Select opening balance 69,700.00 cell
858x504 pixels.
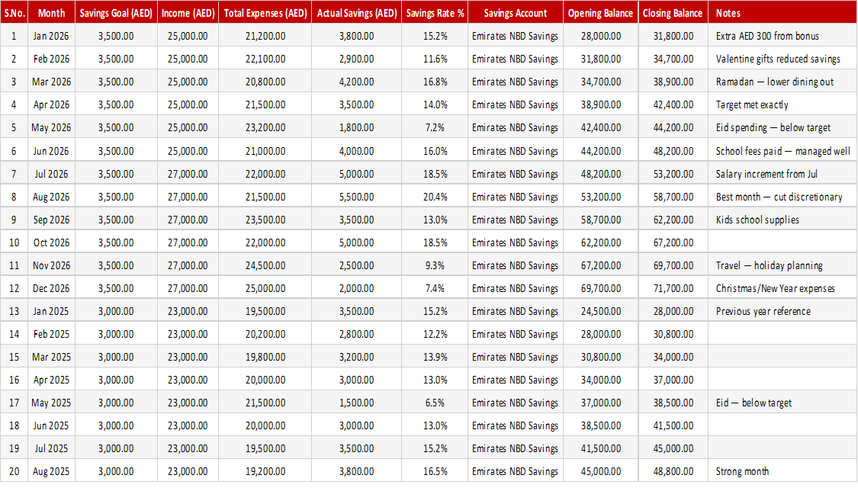pos(601,288)
